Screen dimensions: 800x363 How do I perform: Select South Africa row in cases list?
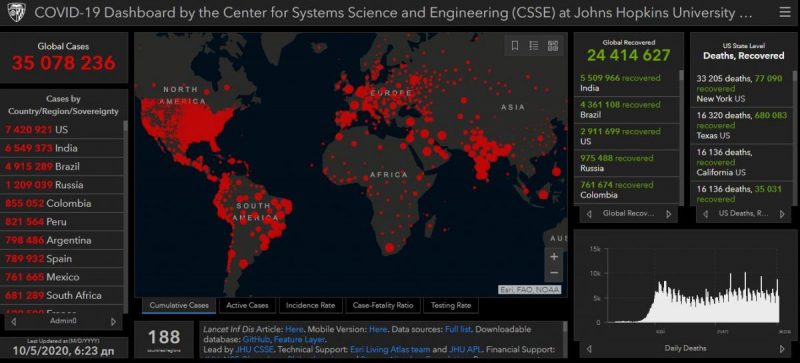62,295
